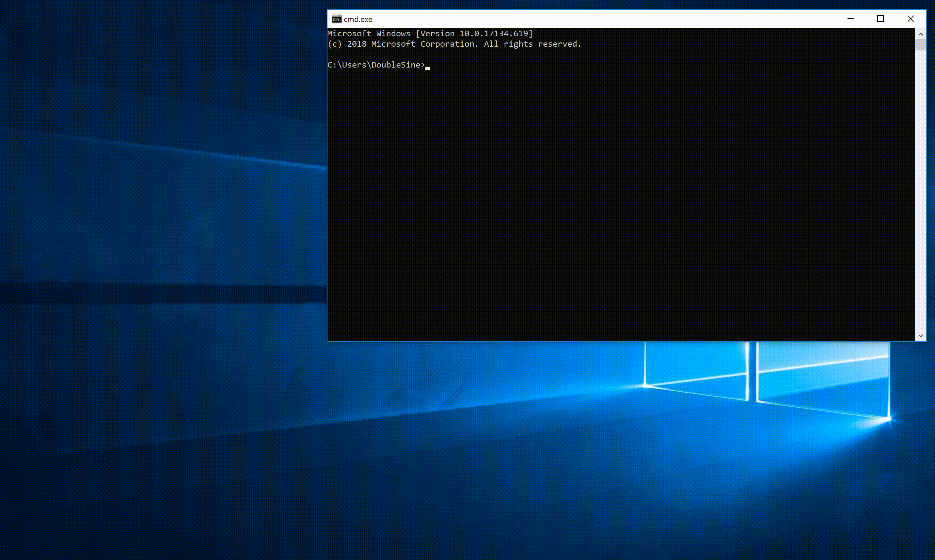
Task: Click the scrollbar down arrow
Action: pos(920,335)
